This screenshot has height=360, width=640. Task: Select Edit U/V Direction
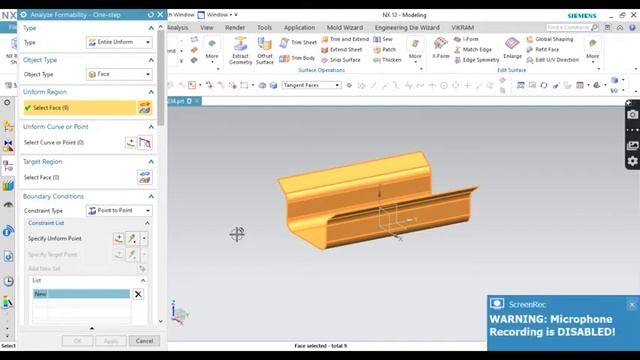(x=553, y=60)
